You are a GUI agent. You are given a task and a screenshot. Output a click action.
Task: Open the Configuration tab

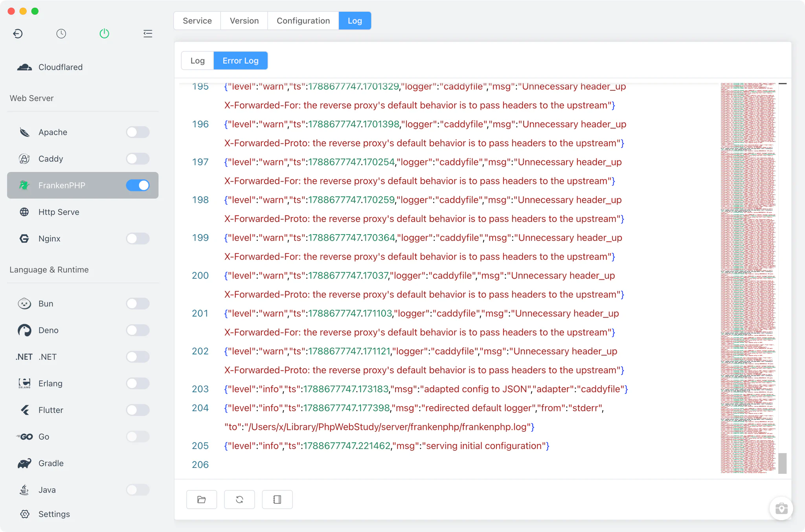pyautogui.click(x=303, y=21)
